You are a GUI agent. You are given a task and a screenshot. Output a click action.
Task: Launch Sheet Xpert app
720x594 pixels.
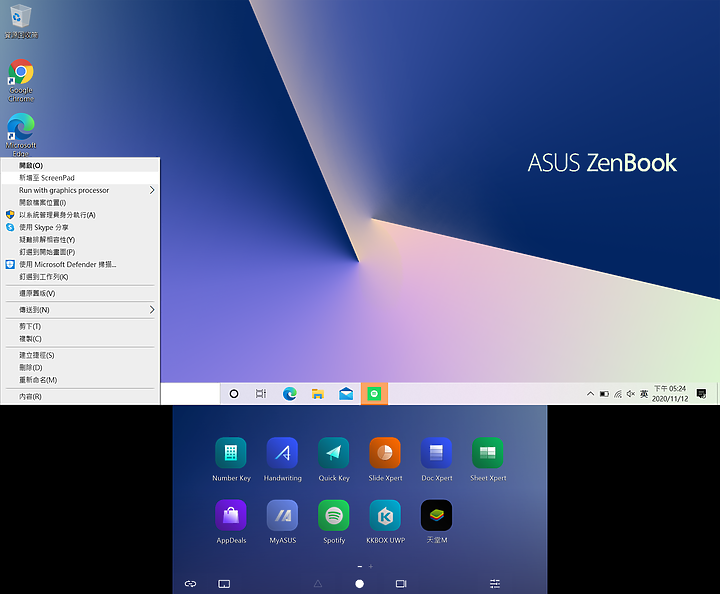[488, 453]
